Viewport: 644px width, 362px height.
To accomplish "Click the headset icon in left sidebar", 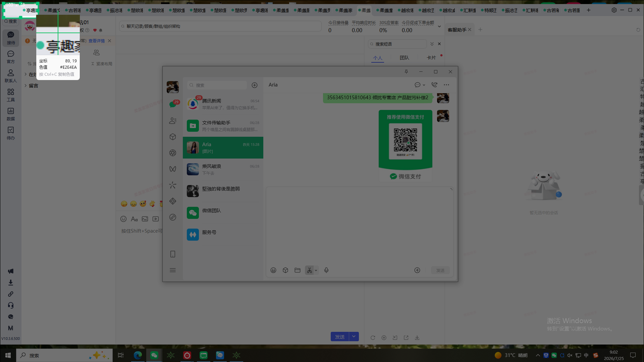I will click(11, 305).
